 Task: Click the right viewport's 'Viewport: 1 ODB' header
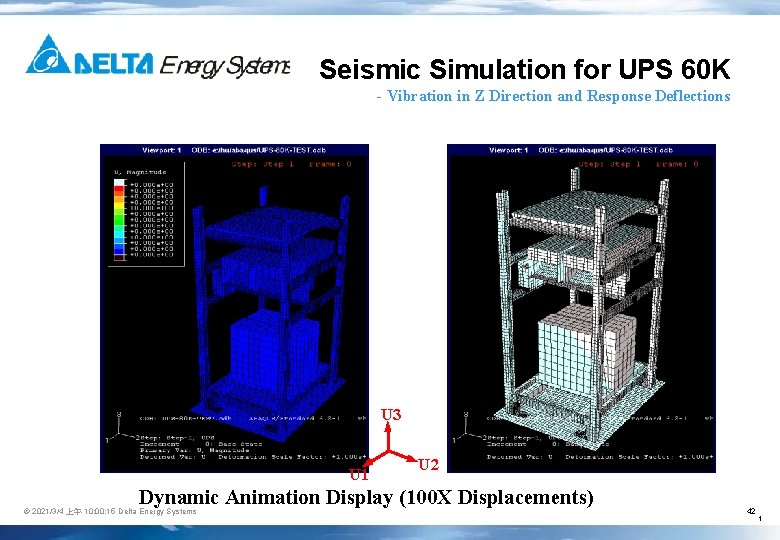581,150
